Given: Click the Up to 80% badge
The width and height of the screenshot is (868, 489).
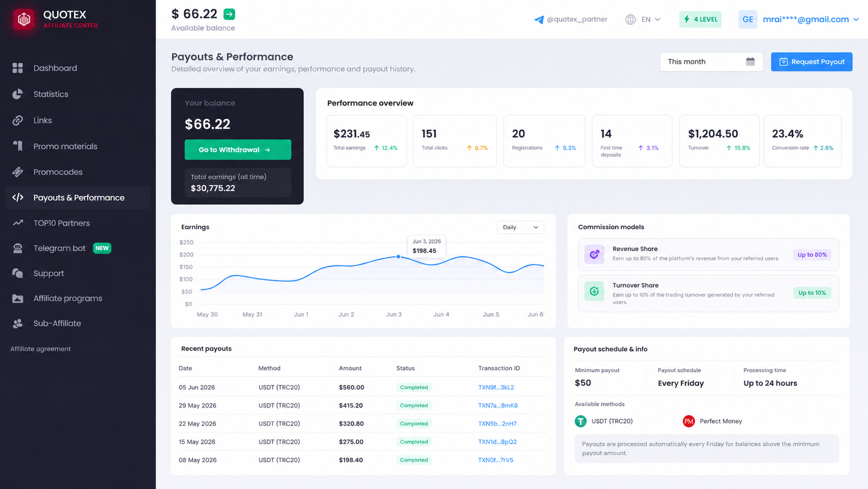Looking at the screenshot, I should click(812, 255).
